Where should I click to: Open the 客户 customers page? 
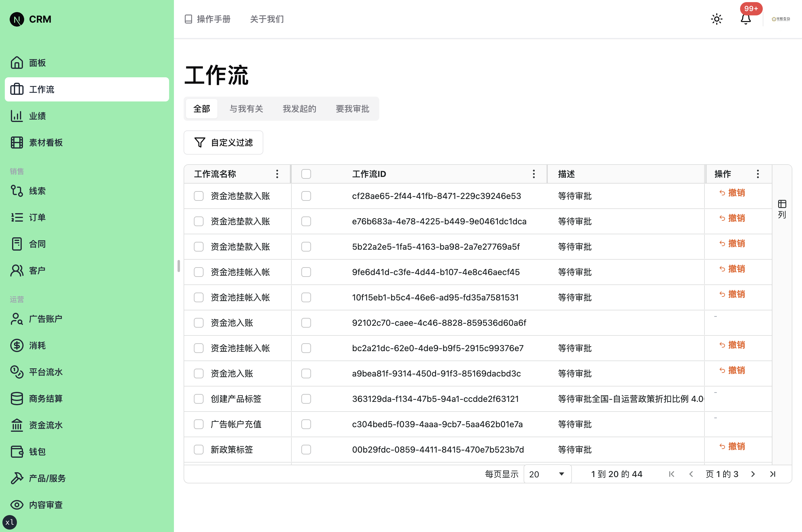37,270
